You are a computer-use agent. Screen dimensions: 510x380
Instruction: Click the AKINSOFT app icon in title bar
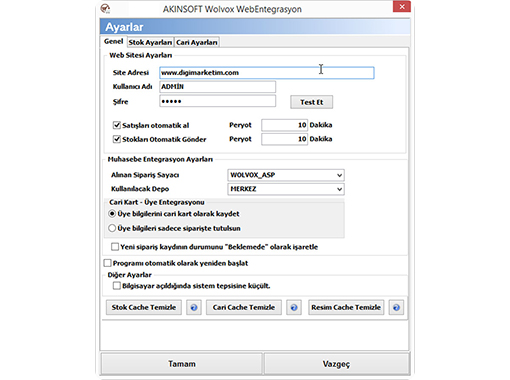105,8
